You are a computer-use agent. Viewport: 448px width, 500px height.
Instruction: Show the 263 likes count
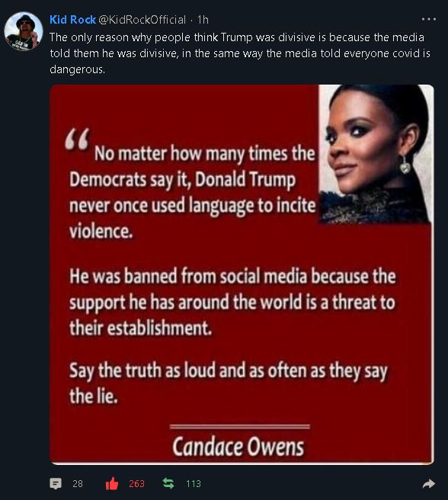tap(136, 484)
